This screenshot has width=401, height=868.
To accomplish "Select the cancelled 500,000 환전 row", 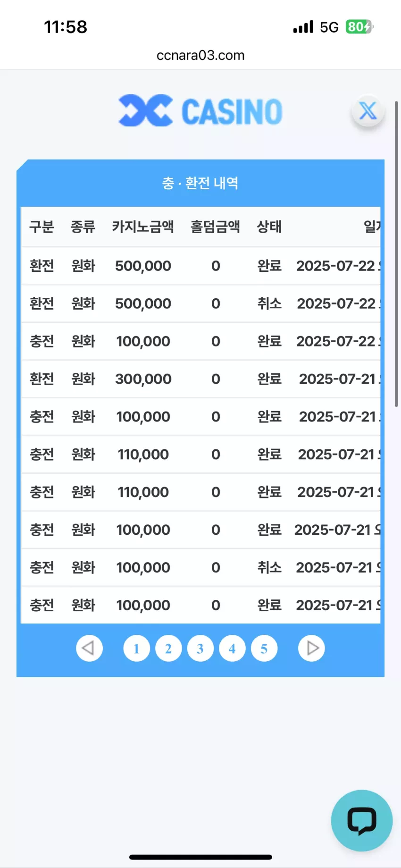I will pyautogui.click(x=200, y=303).
